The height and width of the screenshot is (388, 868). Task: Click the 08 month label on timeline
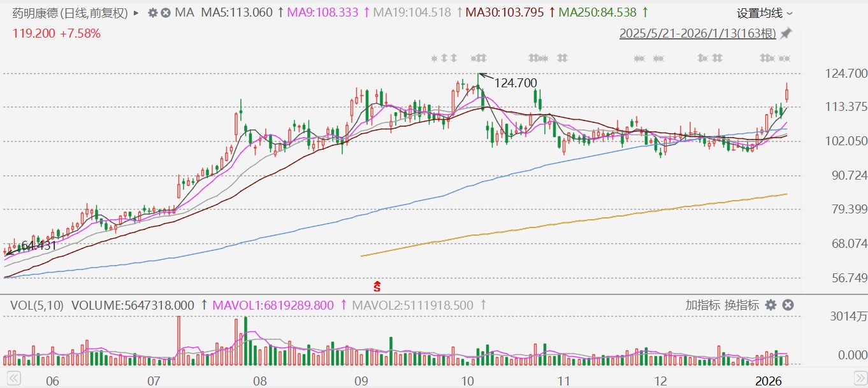tap(259, 381)
